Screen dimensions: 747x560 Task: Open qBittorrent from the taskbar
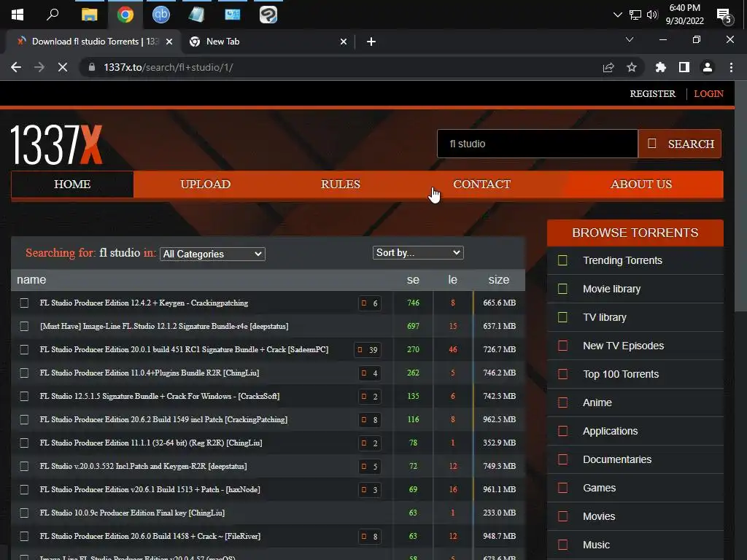tap(161, 15)
